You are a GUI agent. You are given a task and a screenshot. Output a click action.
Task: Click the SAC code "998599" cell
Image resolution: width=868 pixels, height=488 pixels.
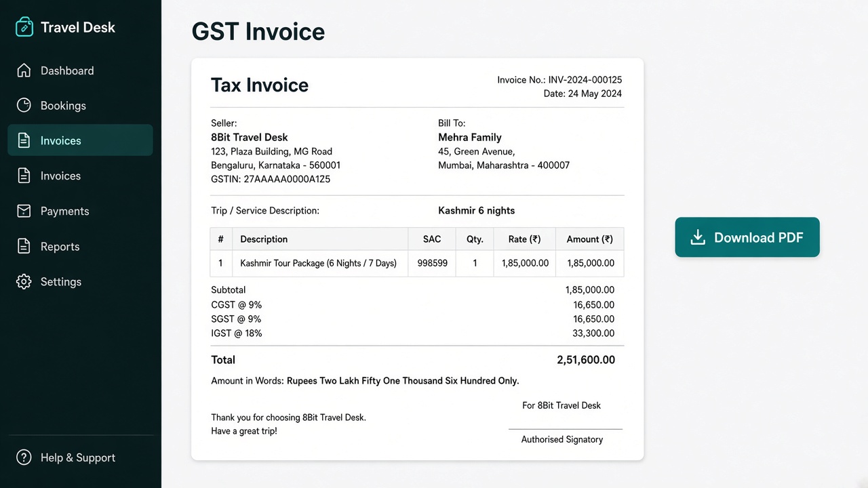pos(432,263)
